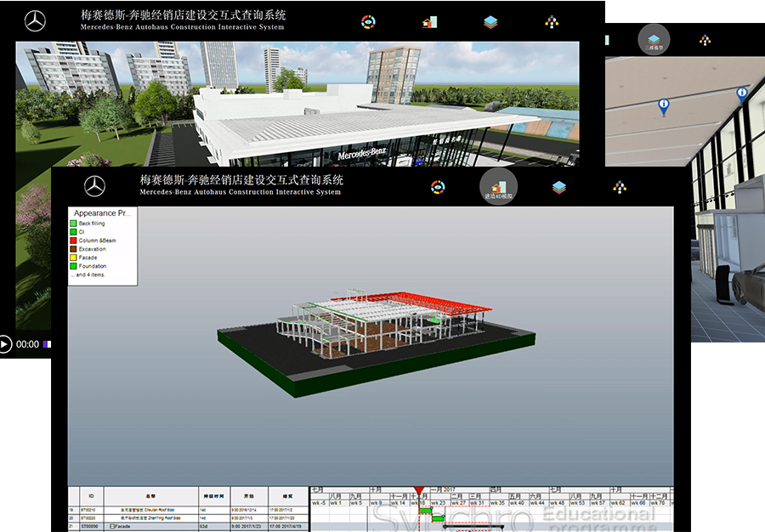Image resolution: width=765 pixels, height=532 pixels.
Task: Open the eye overview icon in front window
Action: 438,187
